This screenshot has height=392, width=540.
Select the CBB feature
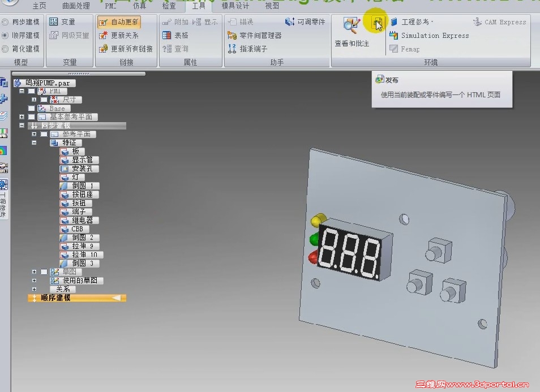74,229
